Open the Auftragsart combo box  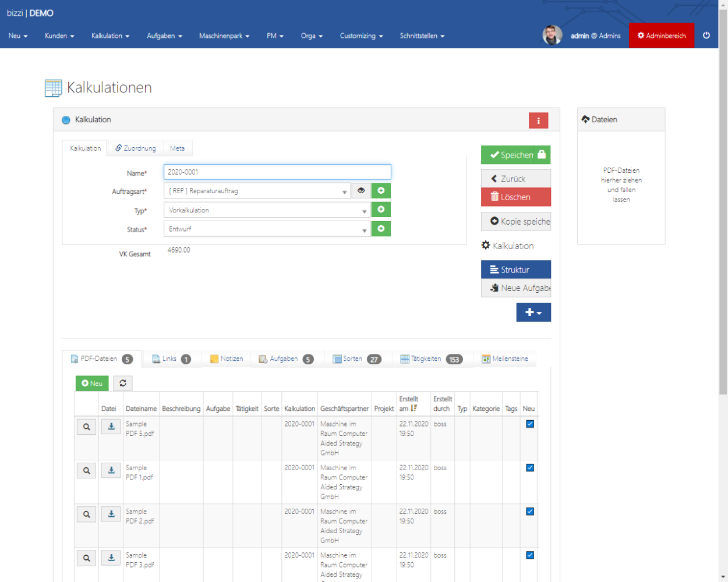pyautogui.click(x=257, y=191)
